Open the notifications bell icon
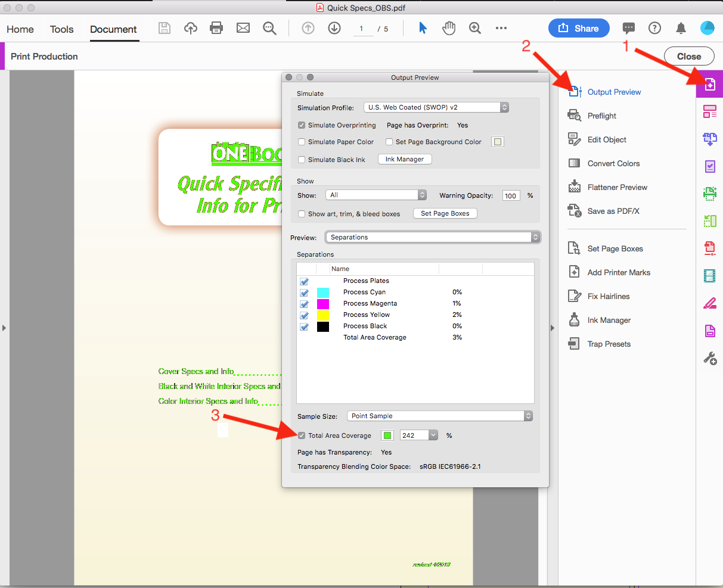The height and width of the screenshot is (588, 723). click(x=681, y=28)
